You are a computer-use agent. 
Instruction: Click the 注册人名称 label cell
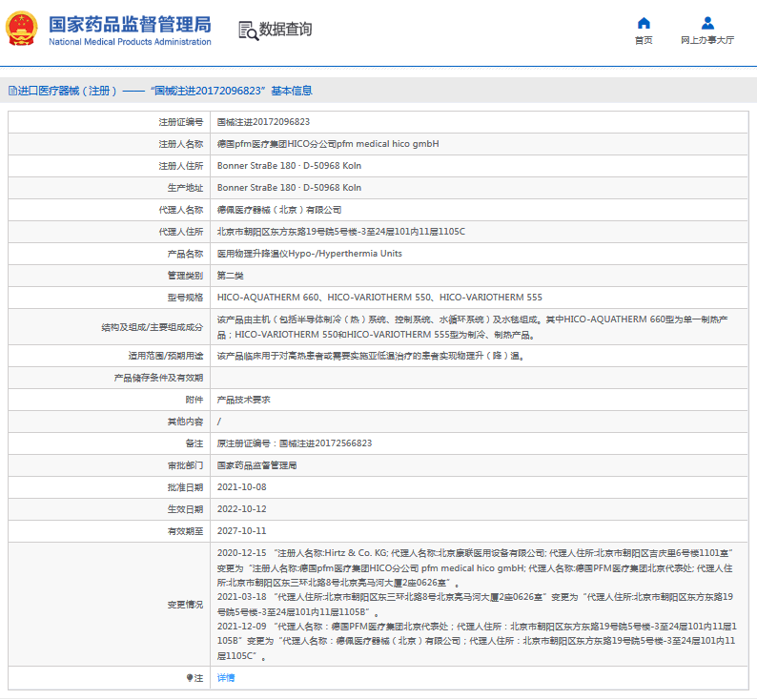pyautogui.click(x=109, y=144)
